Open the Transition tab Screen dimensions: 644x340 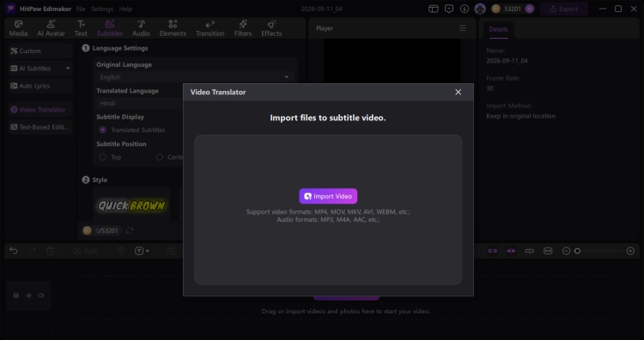tap(210, 28)
